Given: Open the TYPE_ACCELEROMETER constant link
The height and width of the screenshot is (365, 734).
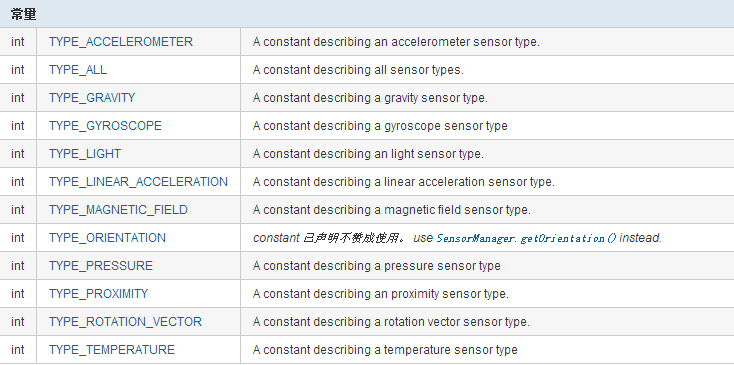Looking at the screenshot, I should click(121, 42).
